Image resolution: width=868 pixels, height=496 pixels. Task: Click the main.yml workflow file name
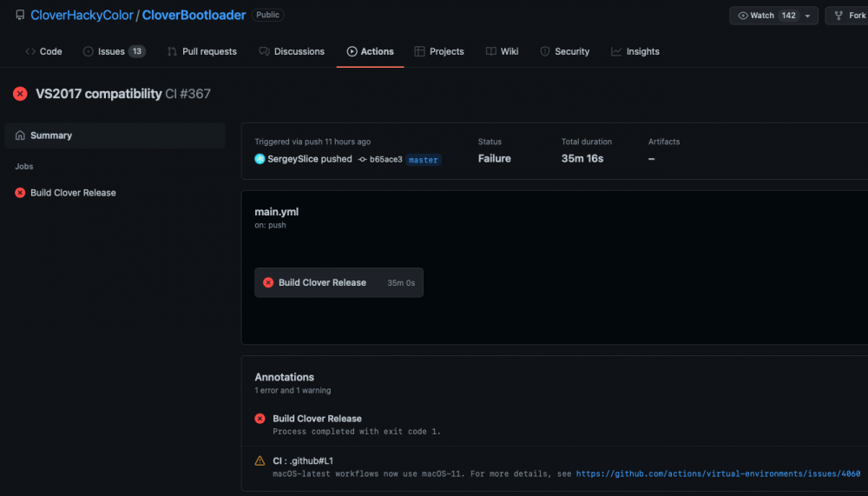276,212
